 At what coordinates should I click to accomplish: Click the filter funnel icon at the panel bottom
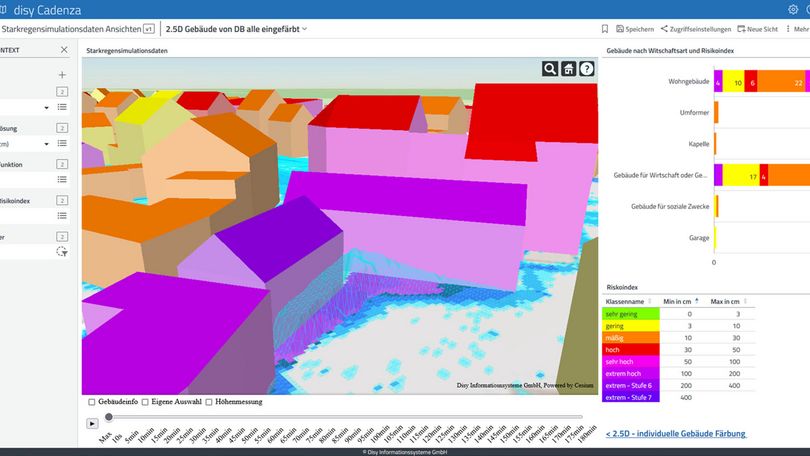(x=62, y=252)
